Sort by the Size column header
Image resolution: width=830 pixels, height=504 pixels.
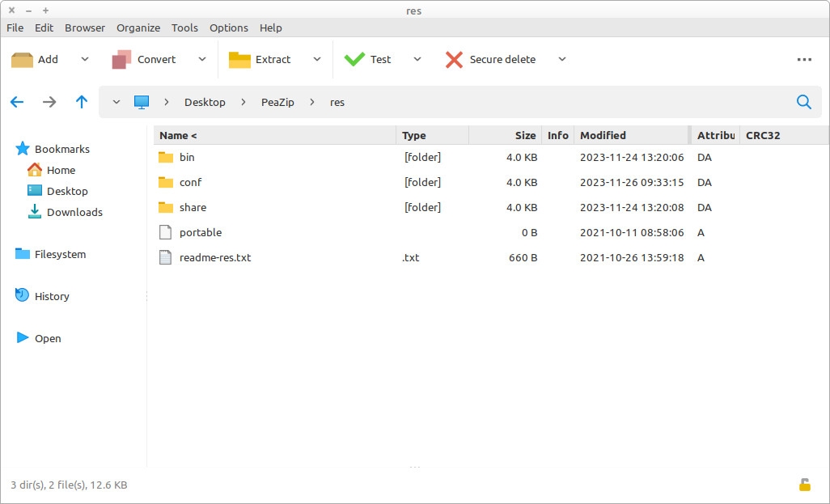pyautogui.click(x=505, y=136)
